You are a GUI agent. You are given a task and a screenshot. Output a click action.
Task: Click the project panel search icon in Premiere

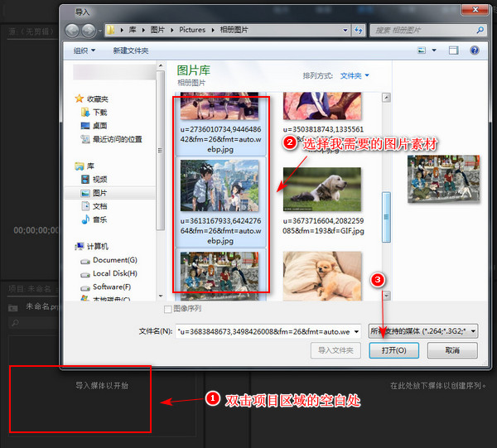click(15, 322)
